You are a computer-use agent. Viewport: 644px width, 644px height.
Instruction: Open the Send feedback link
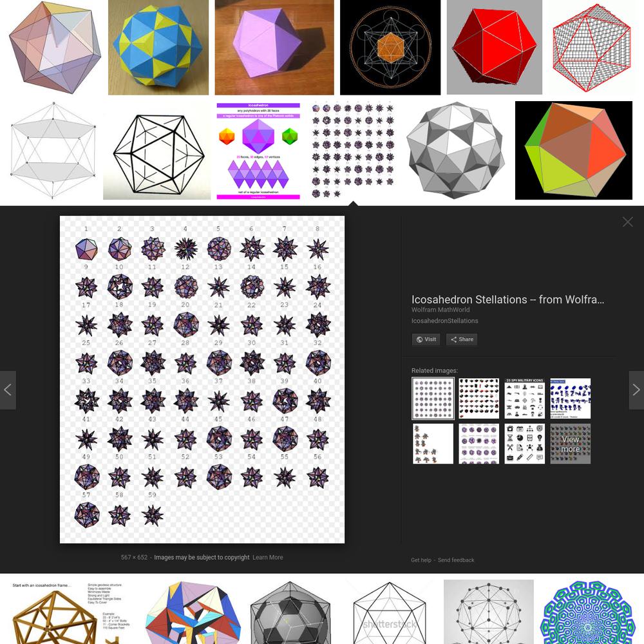click(456, 560)
